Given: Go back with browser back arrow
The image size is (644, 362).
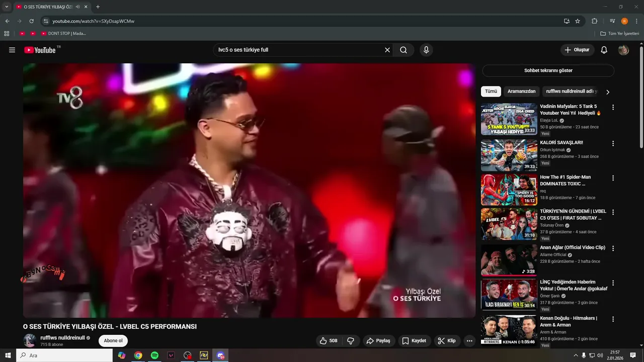Looking at the screenshot, I should tap(7, 21).
